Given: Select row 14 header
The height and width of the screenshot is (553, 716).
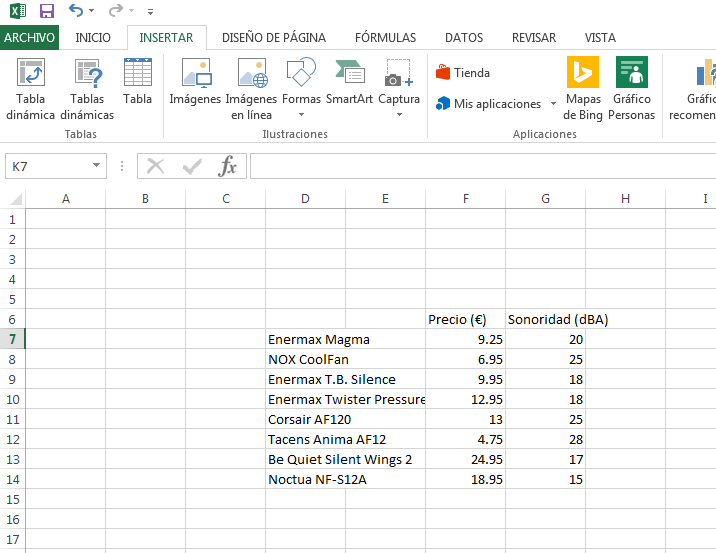Looking at the screenshot, I should pyautogui.click(x=12, y=479).
